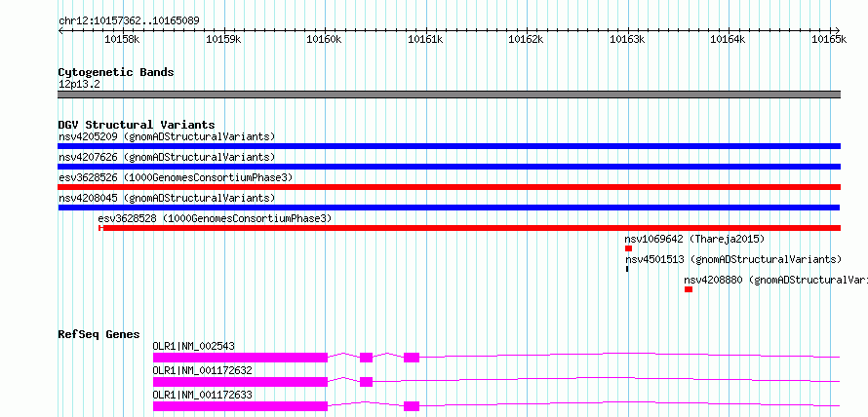
Task: Click the nsv1069642 (Thareja2015) label
Action: coord(694,239)
